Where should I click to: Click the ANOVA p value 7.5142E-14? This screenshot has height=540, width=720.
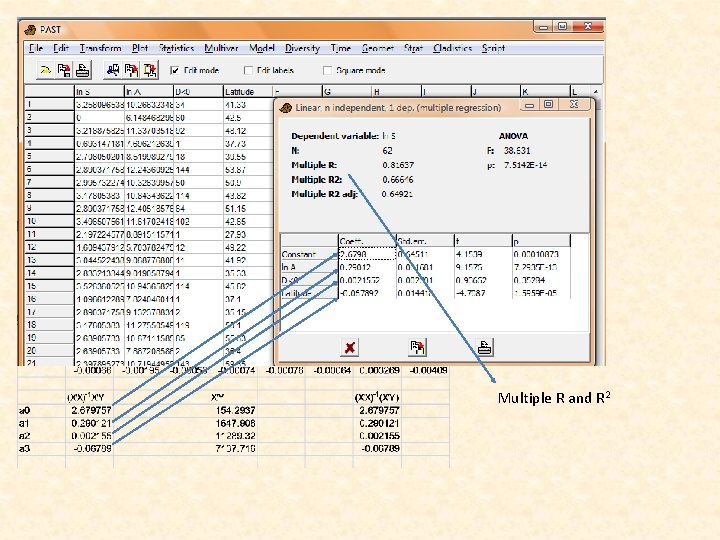tap(525, 165)
